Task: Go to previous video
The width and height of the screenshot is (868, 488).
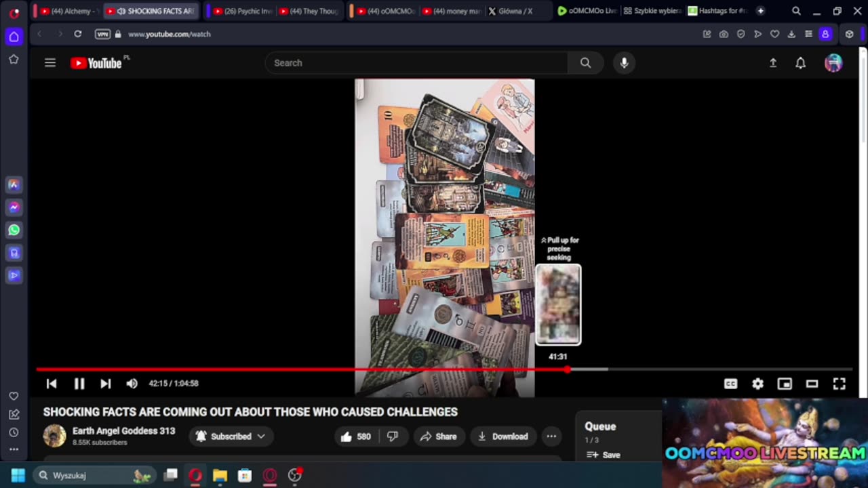Action: click(52, 384)
